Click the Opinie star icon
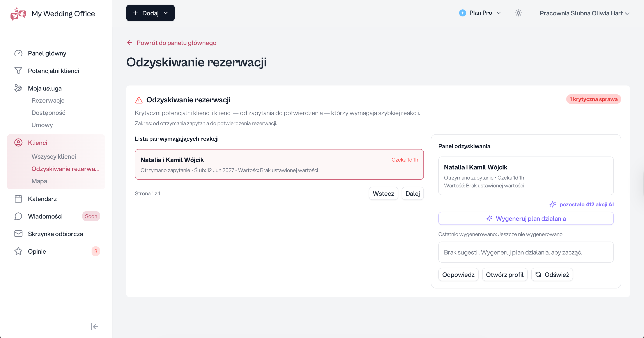Screen dimensions: 644x338 click(x=18, y=251)
